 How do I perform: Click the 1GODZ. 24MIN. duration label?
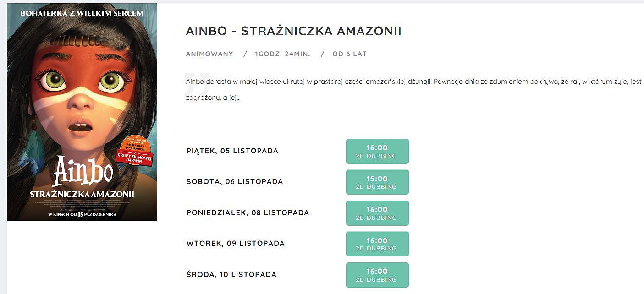tap(282, 54)
